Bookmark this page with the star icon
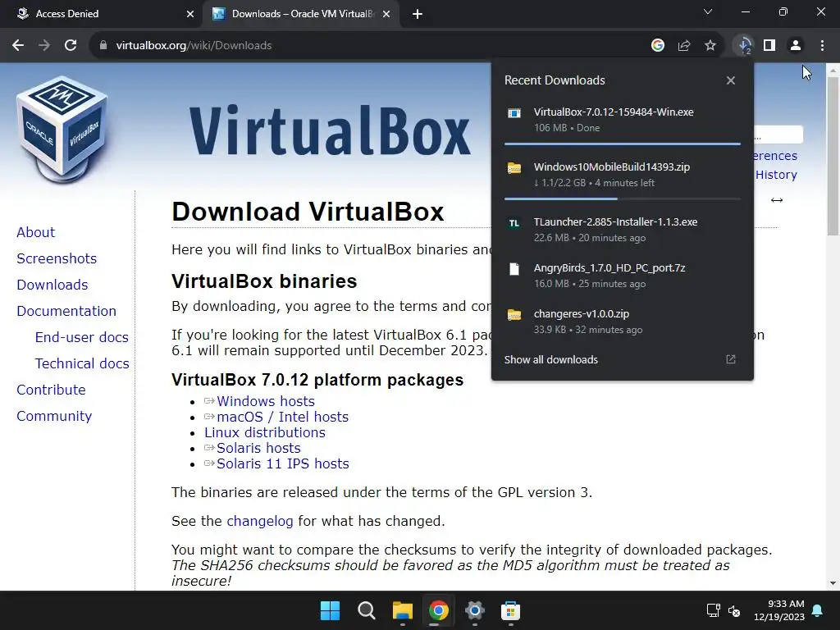Viewport: 840px width, 630px height. [x=710, y=46]
